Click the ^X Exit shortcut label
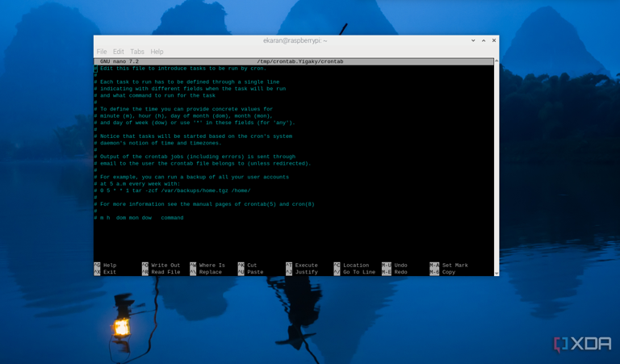The height and width of the screenshot is (364, 620). pos(105,272)
